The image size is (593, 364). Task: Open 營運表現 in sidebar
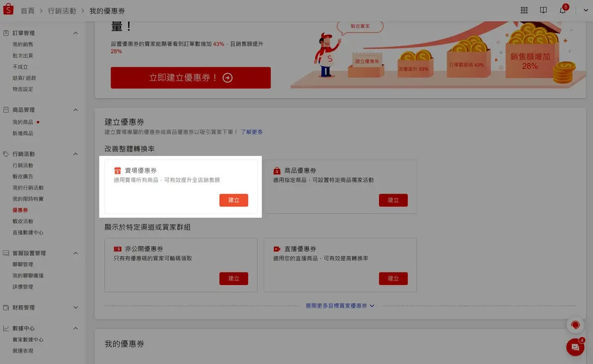click(23, 351)
